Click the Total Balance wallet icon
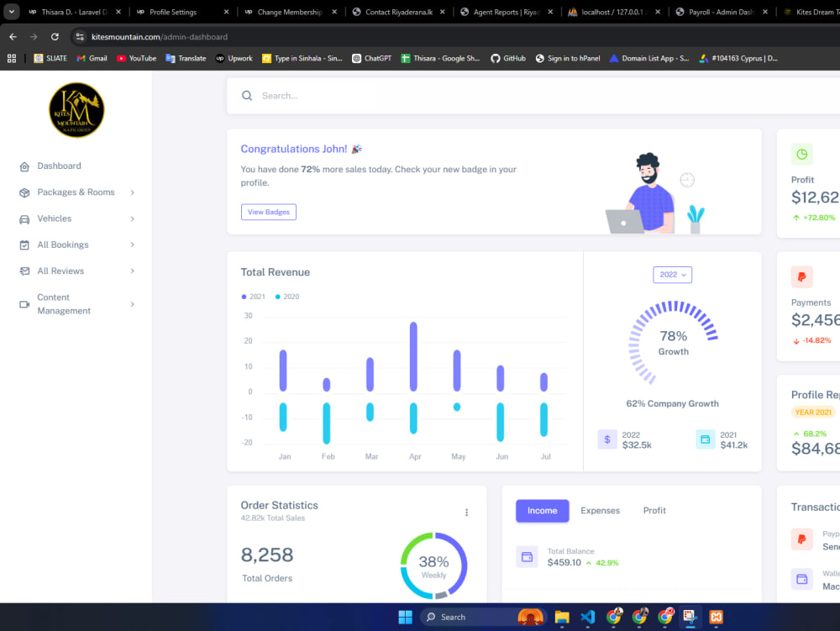This screenshot has width=840, height=631. 527,556
